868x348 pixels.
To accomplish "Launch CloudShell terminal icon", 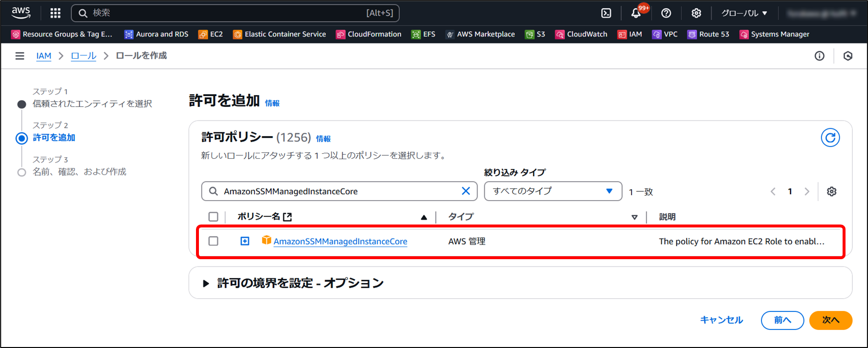I will [x=606, y=13].
